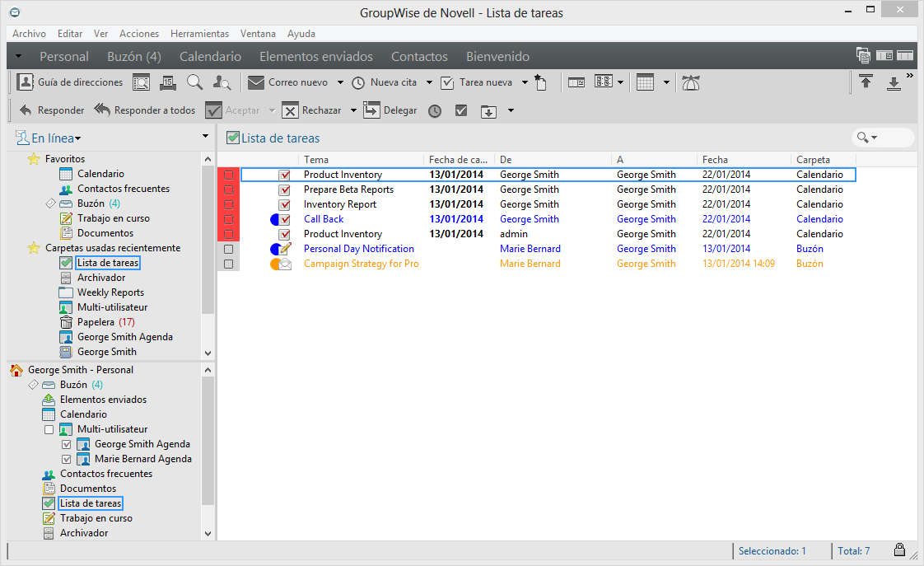The height and width of the screenshot is (566, 924).
Task: Open the Correo nuevo dropdown arrow
Action: click(339, 82)
